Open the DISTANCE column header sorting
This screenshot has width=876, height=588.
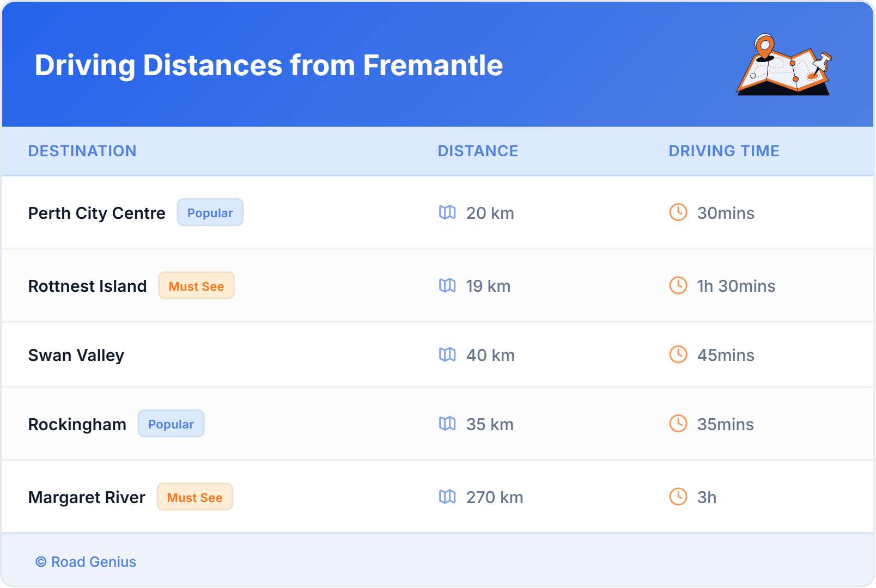(478, 151)
